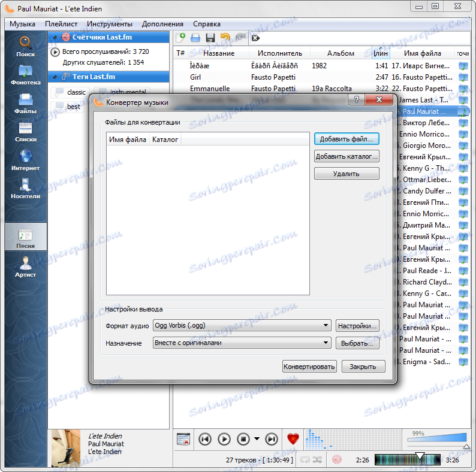476x472 pixels.
Task: Open the Песня song info panel
Action: coord(26,237)
